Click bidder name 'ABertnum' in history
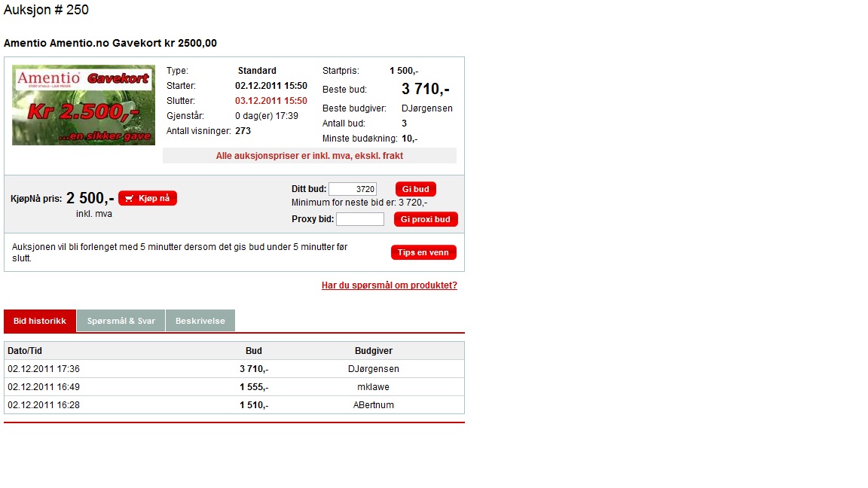 click(x=374, y=405)
